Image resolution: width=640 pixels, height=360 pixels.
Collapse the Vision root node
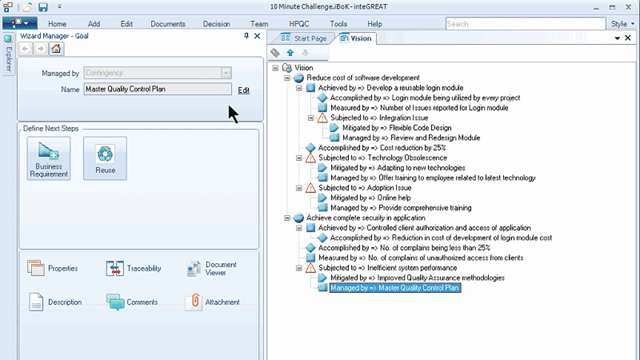coord(276,68)
